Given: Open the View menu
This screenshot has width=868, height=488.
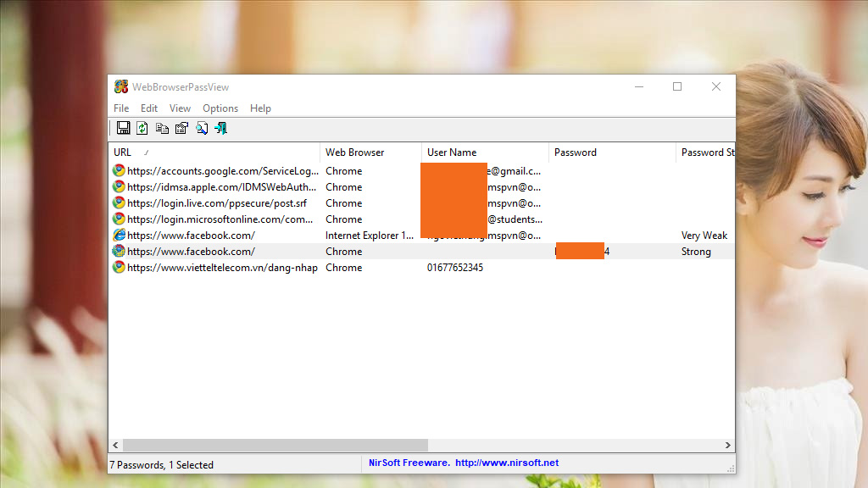Looking at the screenshot, I should pyautogui.click(x=180, y=108).
